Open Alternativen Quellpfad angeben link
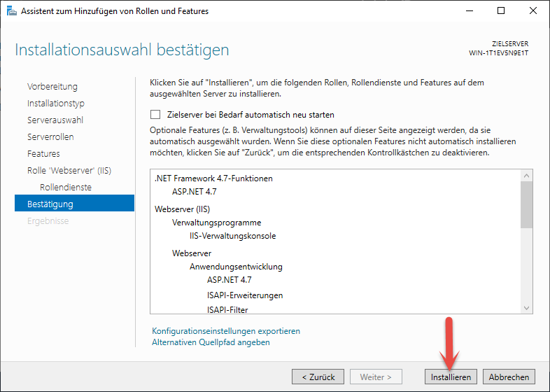 [x=211, y=342]
